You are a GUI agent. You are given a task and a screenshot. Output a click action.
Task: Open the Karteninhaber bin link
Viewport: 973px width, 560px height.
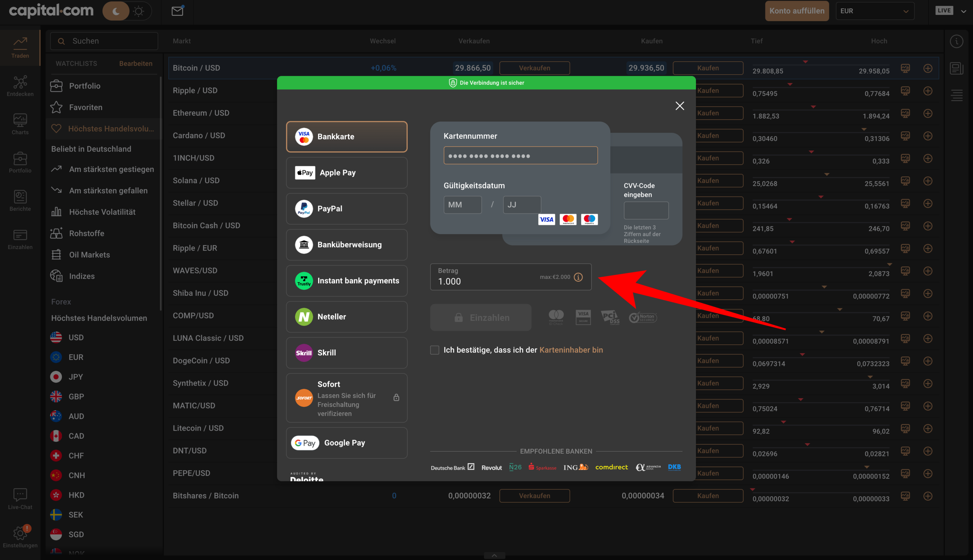click(x=571, y=350)
